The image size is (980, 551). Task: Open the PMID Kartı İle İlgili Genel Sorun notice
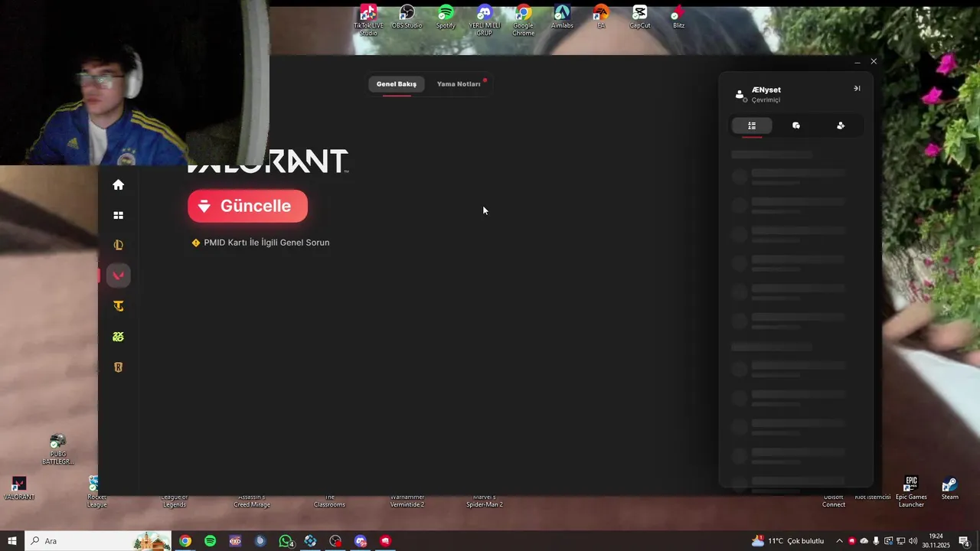pyautogui.click(x=260, y=243)
